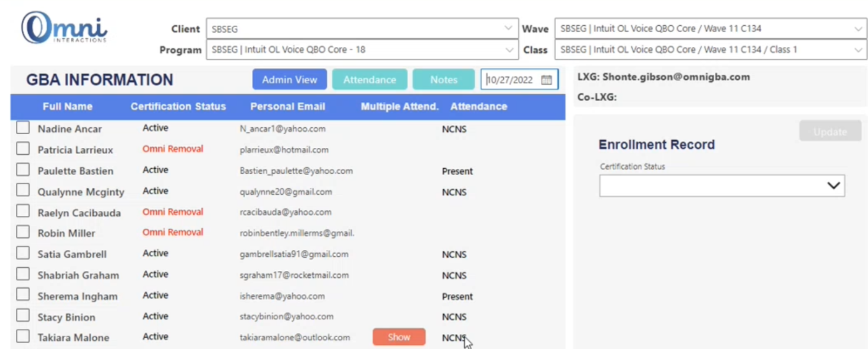The height and width of the screenshot is (349, 868).
Task: Open the calendar date picker icon
Action: pyautogui.click(x=546, y=80)
